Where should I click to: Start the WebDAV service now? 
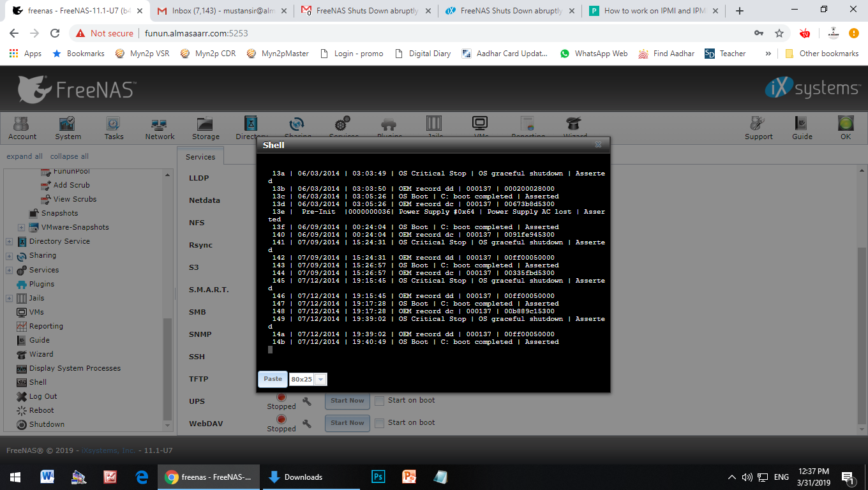point(347,423)
